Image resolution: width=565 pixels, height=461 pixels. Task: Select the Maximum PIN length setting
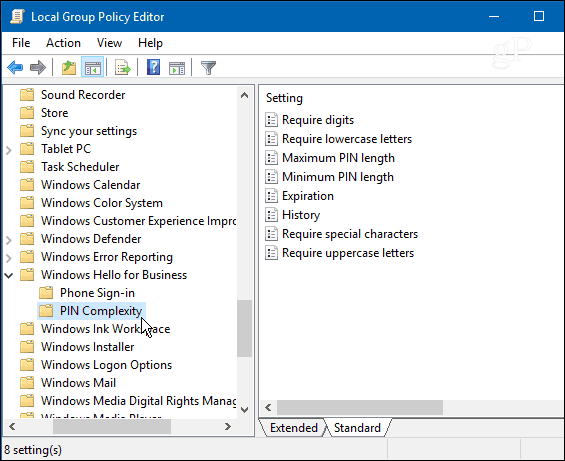pyautogui.click(x=338, y=158)
